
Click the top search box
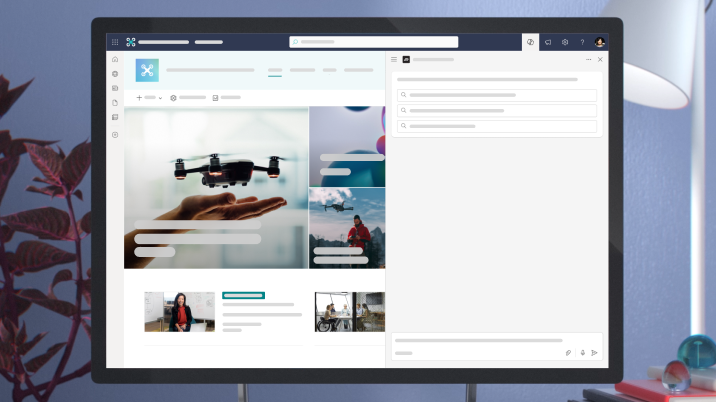coord(374,42)
